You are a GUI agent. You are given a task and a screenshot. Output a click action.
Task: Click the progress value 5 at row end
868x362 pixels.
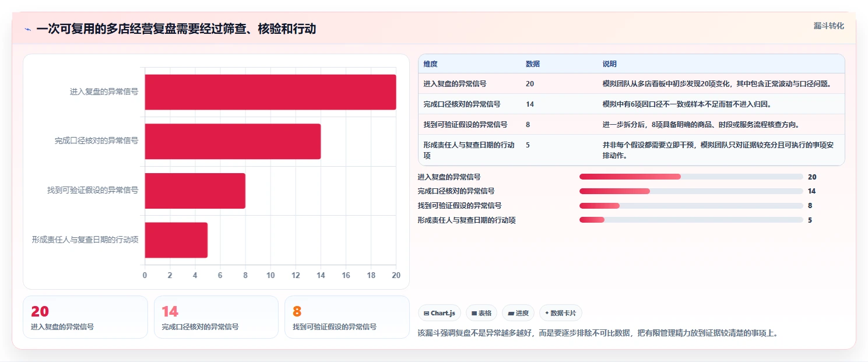point(810,220)
